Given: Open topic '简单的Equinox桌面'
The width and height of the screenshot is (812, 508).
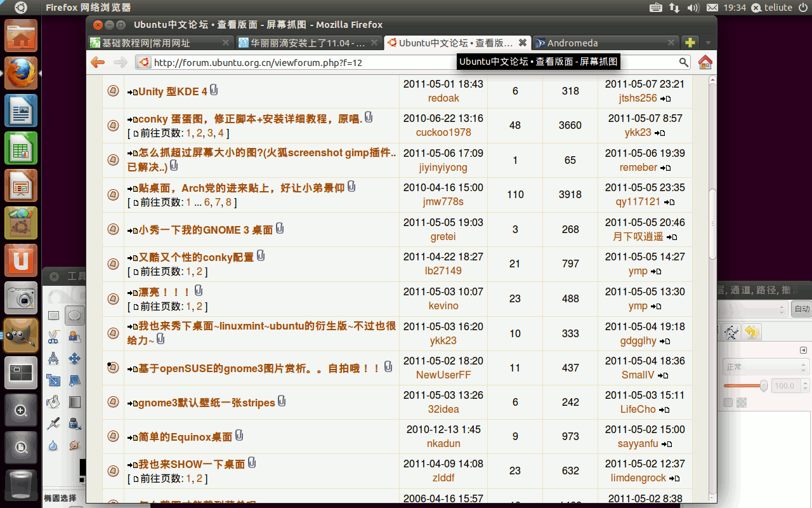Looking at the screenshot, I should [x=185, y=437].
